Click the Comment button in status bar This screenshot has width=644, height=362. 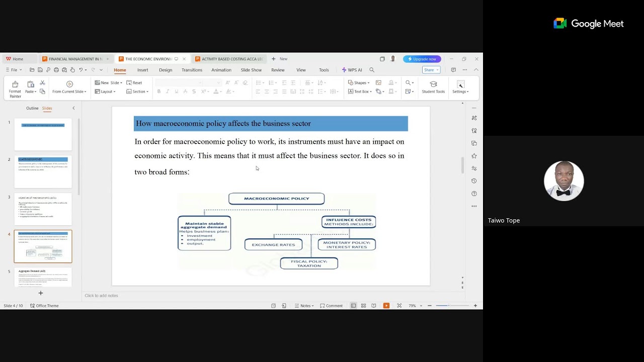pos(331,306)
